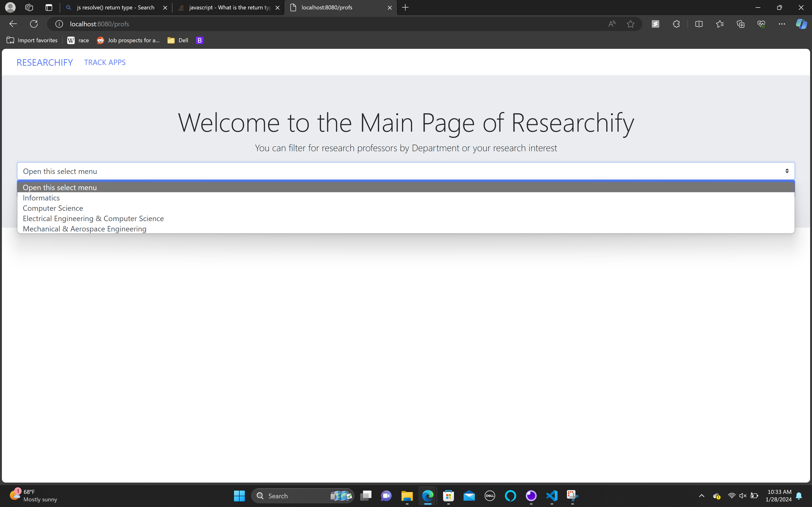Select Mechanical & Aerospace Engineering option

[85, 229]
